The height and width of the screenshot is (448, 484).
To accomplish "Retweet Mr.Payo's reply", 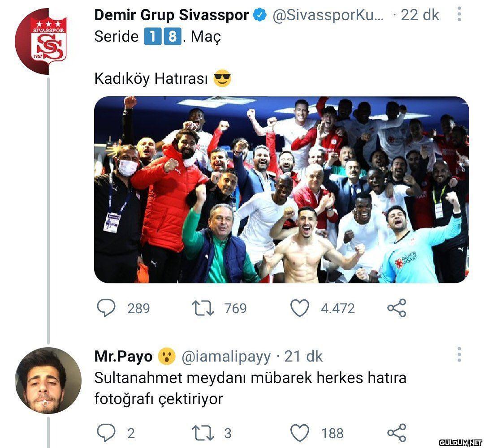I will pyautogui.click(x=203, y=433).
